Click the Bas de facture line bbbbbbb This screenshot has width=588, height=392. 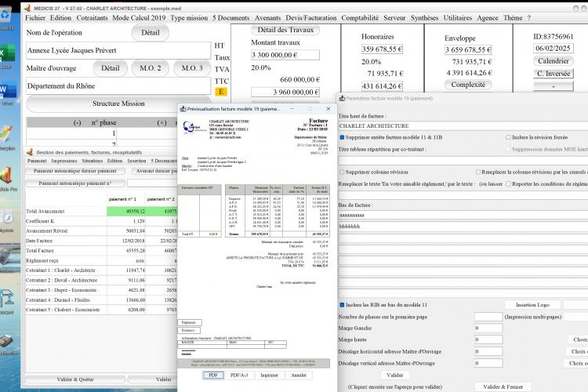coord(463,227)
